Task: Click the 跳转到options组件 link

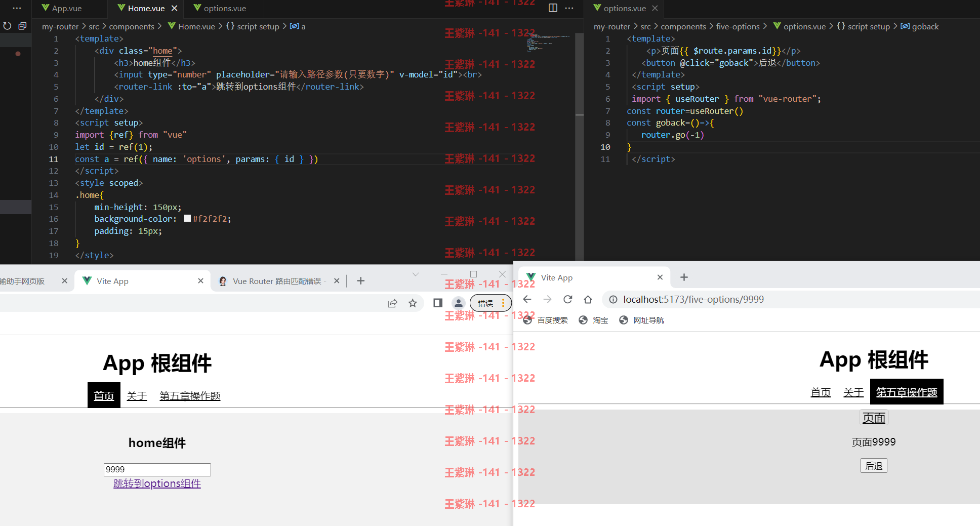Action: point(157,483)
